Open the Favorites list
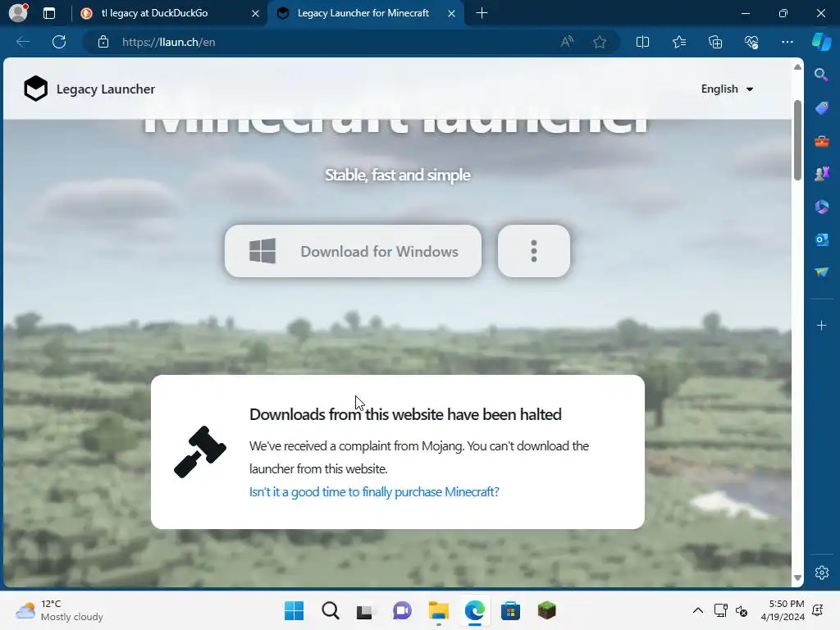Screen dimensions: 840x630 pyautogui.click(x=678, y=42)
